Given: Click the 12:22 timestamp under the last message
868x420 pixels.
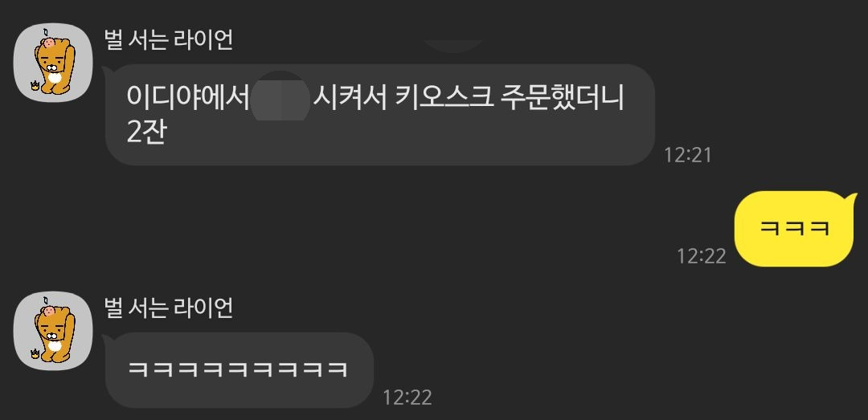Looking at the screenshot, I should point(407,398).
